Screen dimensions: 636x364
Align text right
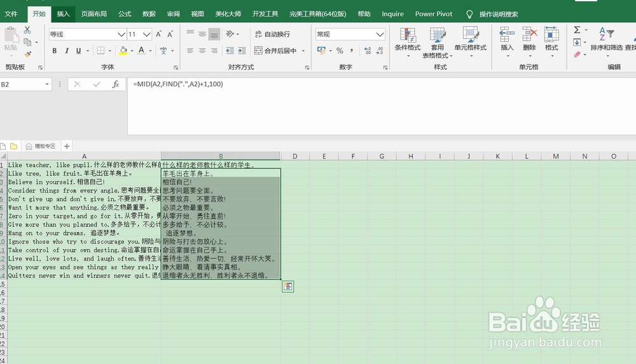[214, 51]
